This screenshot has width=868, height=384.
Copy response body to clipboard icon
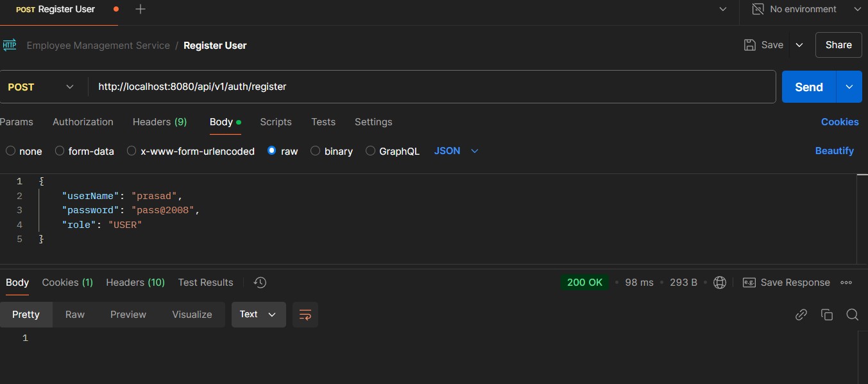click(827, 315)
